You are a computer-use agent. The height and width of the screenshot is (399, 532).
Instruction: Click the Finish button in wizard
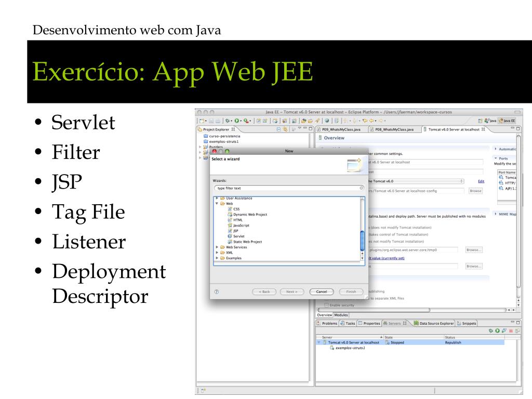click(x=351, y=292)
